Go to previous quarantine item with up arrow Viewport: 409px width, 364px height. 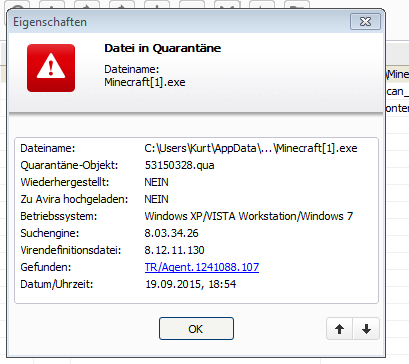coord(339,329)
